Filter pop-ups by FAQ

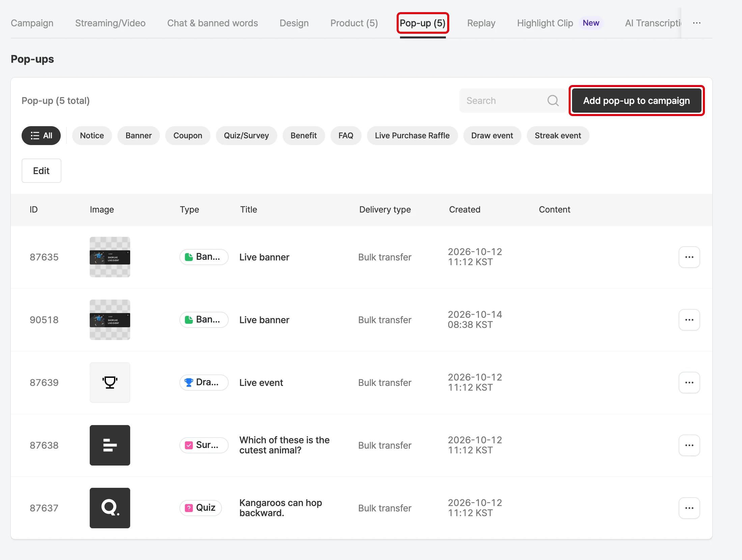tap(346, 136)
